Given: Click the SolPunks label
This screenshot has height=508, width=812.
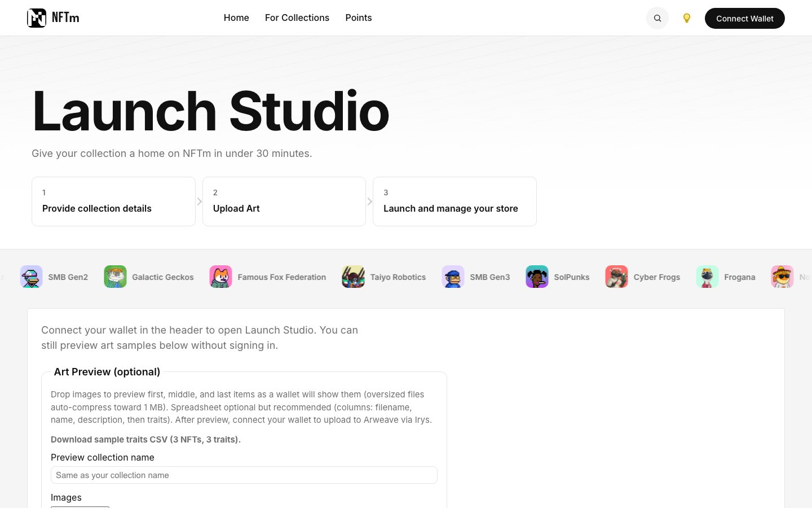Looking at the screenshot, I should 572,277.
